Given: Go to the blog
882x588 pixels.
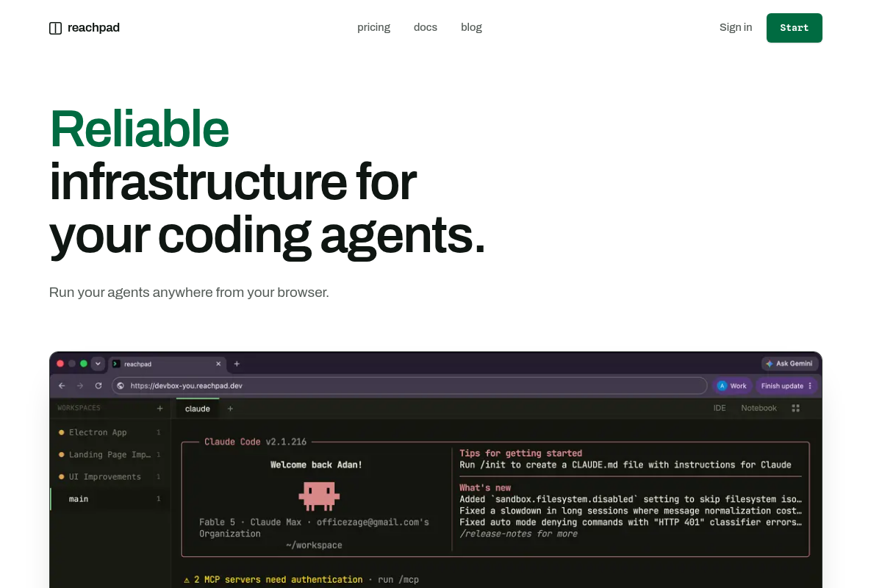Looking at the screenshot, I should 471,27.
